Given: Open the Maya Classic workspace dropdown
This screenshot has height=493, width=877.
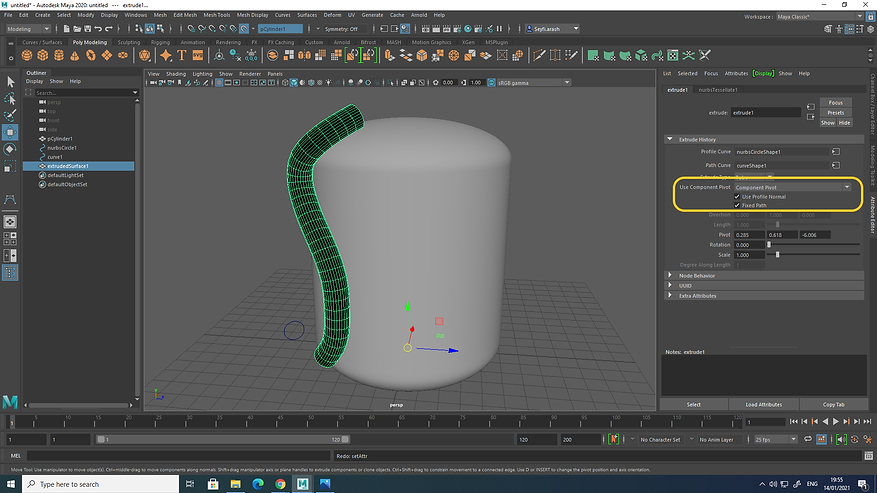Looking at the screenshot, I should pos(819,17).
